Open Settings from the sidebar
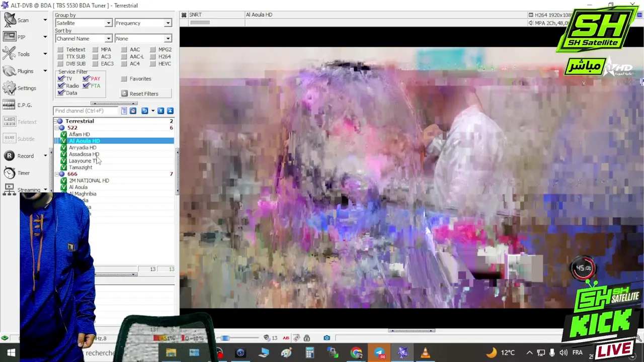644x362 pixels. click(x=20, y=88)
